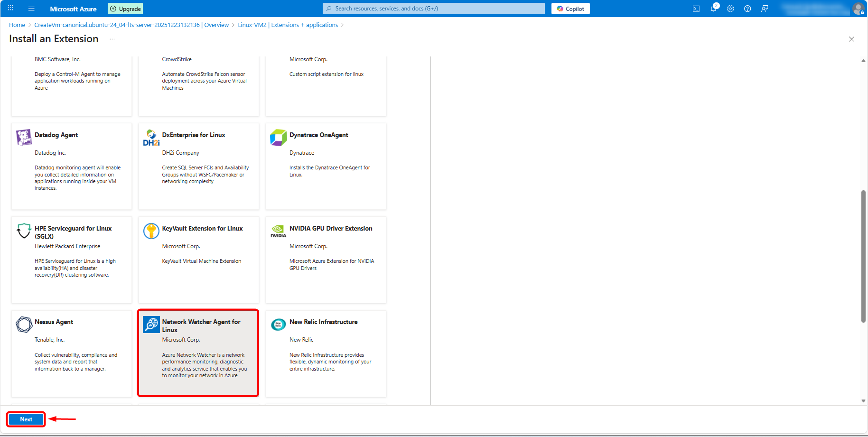Select the DxEnterprise for Linux title
The image size is (868, 437).
[194, 135]
